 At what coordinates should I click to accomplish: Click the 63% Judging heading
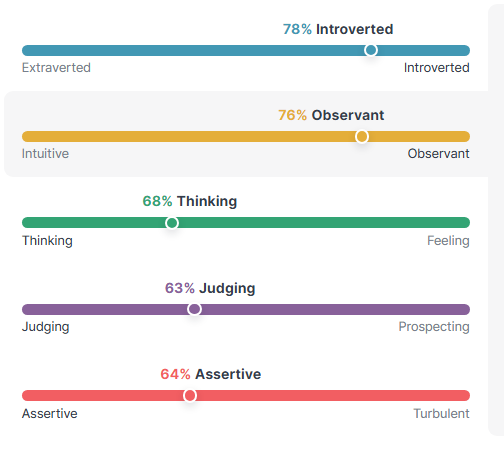click(210, 288)
